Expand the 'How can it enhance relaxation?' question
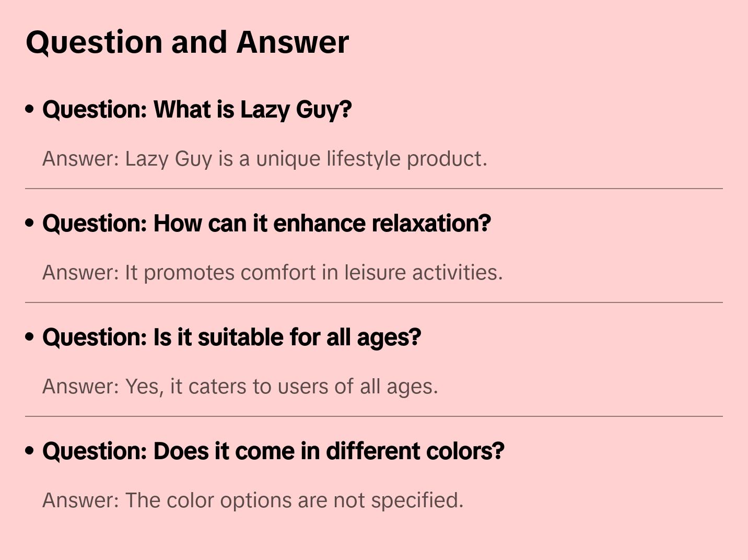The height and width of the screenshot is (560, 748). coord(266,224)
